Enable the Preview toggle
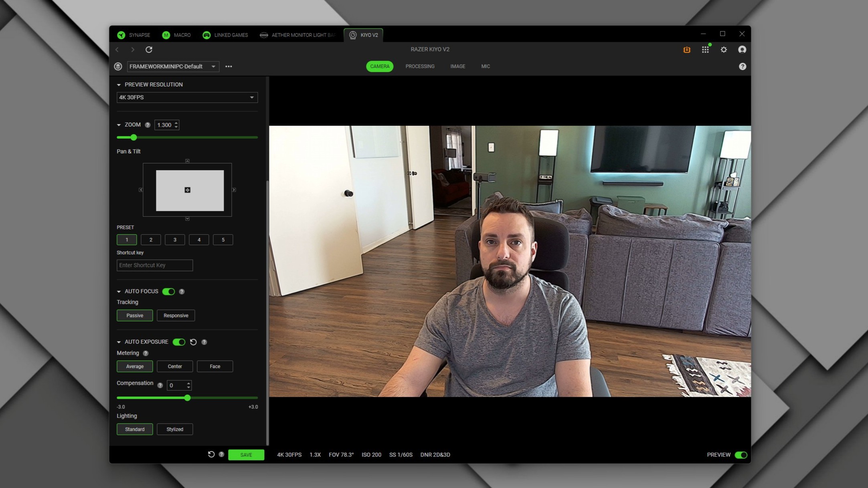 coord(741,455)
